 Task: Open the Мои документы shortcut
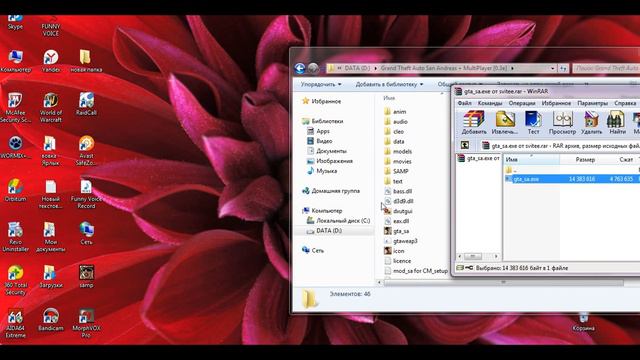51,238
